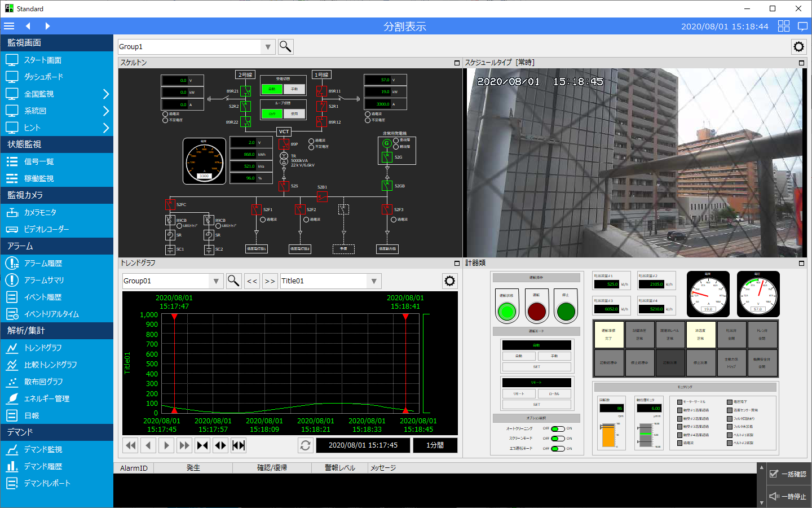812x508 pixels.
Task: Check the ベルト#2断裂 checkbox
Action: click(730, 443)
